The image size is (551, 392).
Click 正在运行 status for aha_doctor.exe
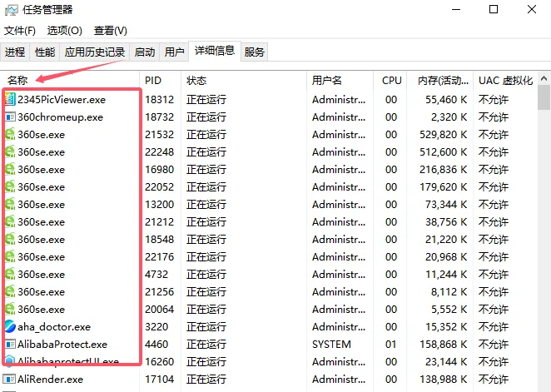click(x=206, y=327)
